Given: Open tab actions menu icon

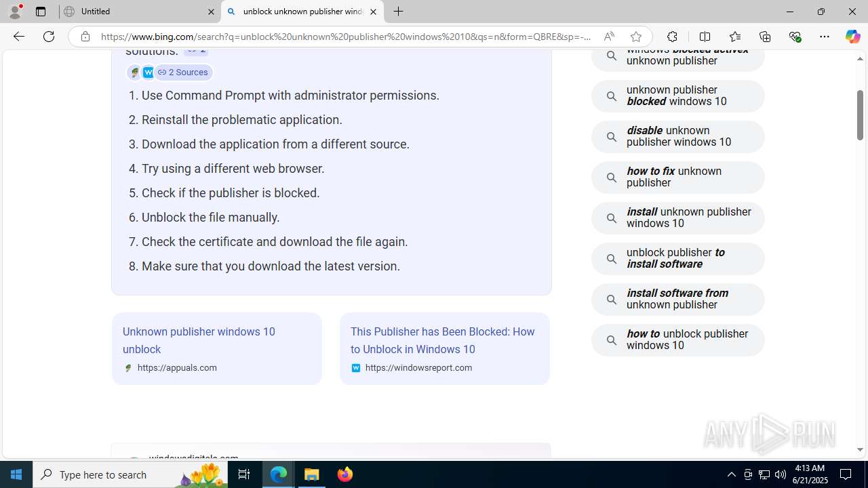Looking at the screenshot, I should click(41, 12).
